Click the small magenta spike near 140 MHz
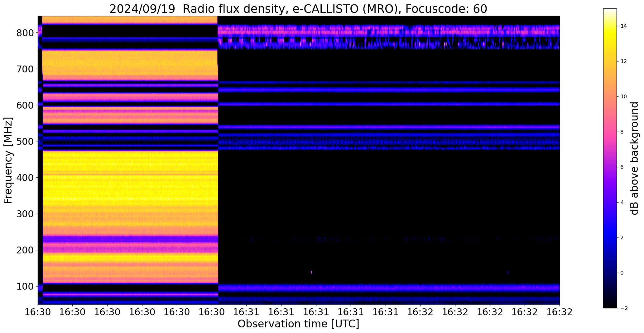Screen dimensions: 644x333 311,272
